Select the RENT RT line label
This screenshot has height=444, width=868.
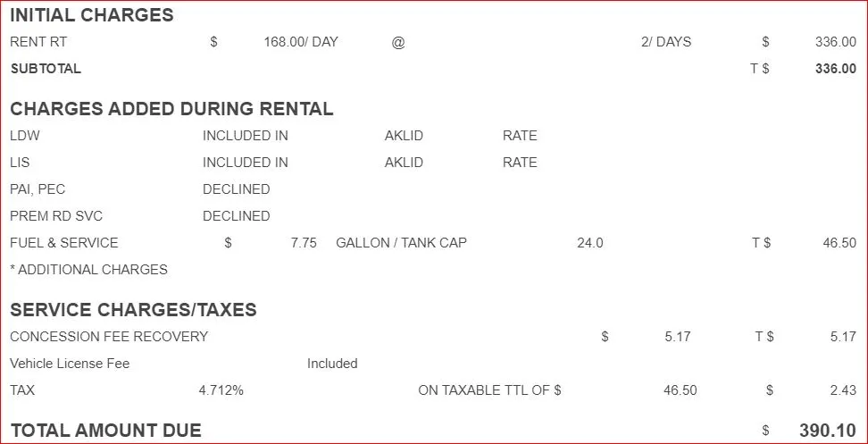point(38,42)
